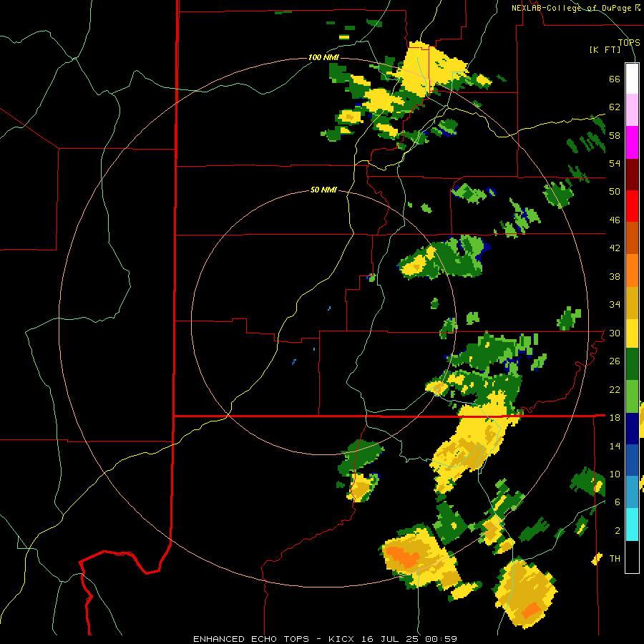
Task: Click the TH label on the legend
Action: click(615, 558)
